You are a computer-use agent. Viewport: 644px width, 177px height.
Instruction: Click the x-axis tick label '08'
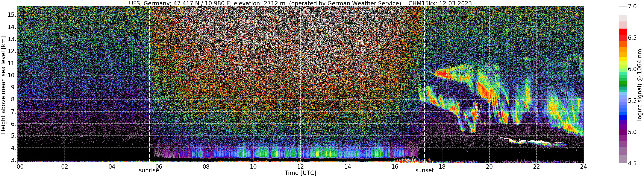pos(206,166)
